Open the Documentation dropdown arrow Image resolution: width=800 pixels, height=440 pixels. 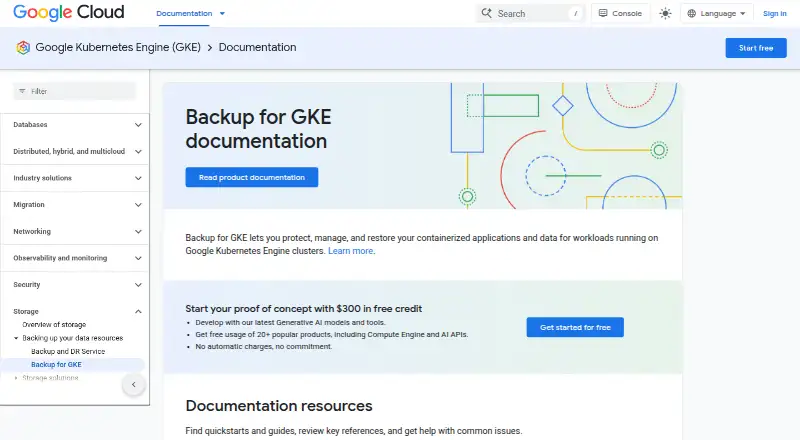point(222,14)
